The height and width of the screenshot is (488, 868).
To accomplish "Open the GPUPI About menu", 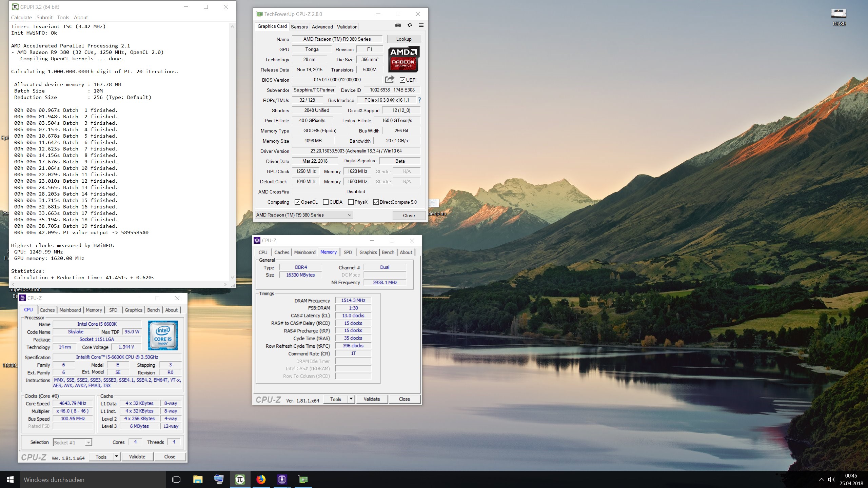I will point(81,18).
